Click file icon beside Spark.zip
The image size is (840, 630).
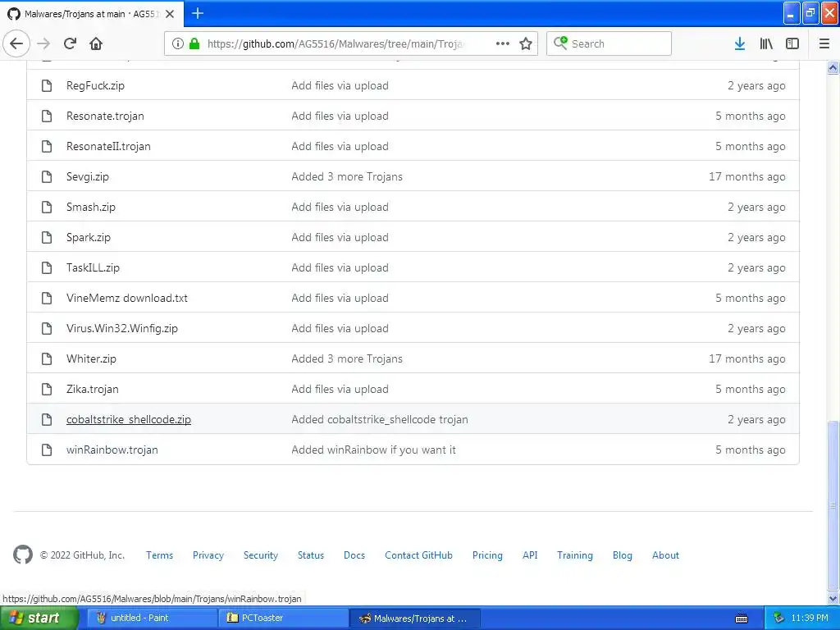click(47, 237)
